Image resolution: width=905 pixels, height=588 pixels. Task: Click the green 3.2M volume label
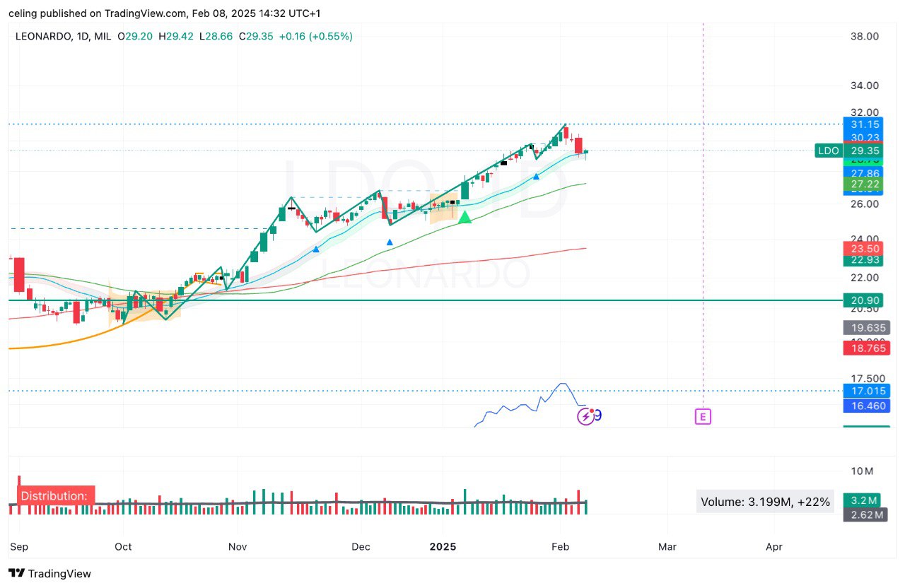[x=864, y=500]
